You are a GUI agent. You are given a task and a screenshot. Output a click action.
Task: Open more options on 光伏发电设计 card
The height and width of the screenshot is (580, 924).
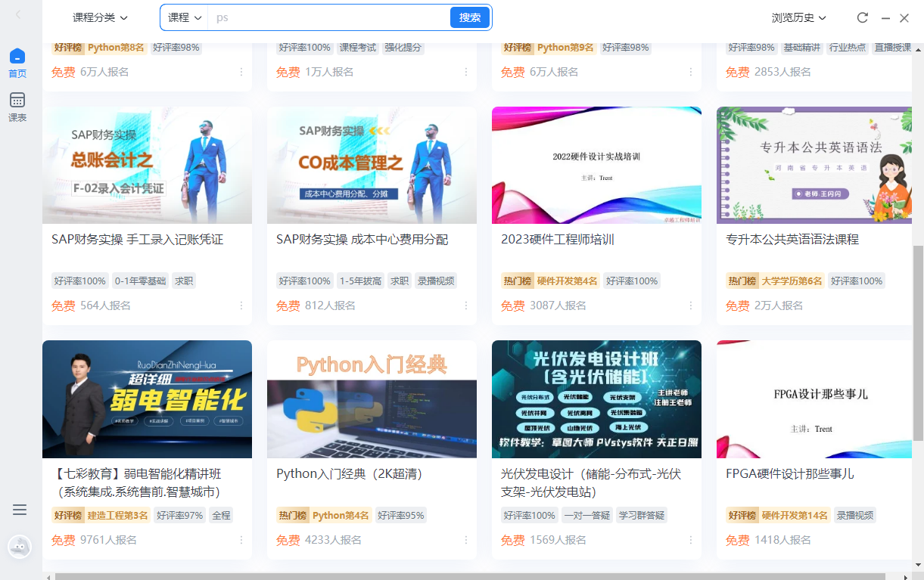coord(691,540)
